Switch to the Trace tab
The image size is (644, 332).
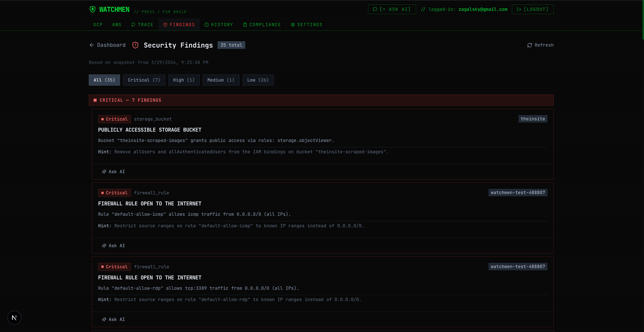coord(142,25)
